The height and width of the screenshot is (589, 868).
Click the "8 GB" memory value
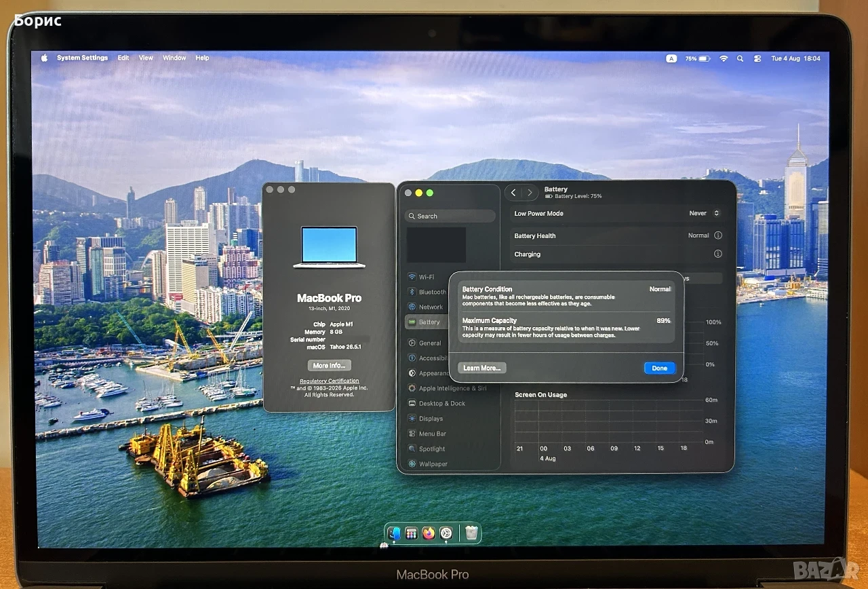pyautogui.click(x=337, y=332)
